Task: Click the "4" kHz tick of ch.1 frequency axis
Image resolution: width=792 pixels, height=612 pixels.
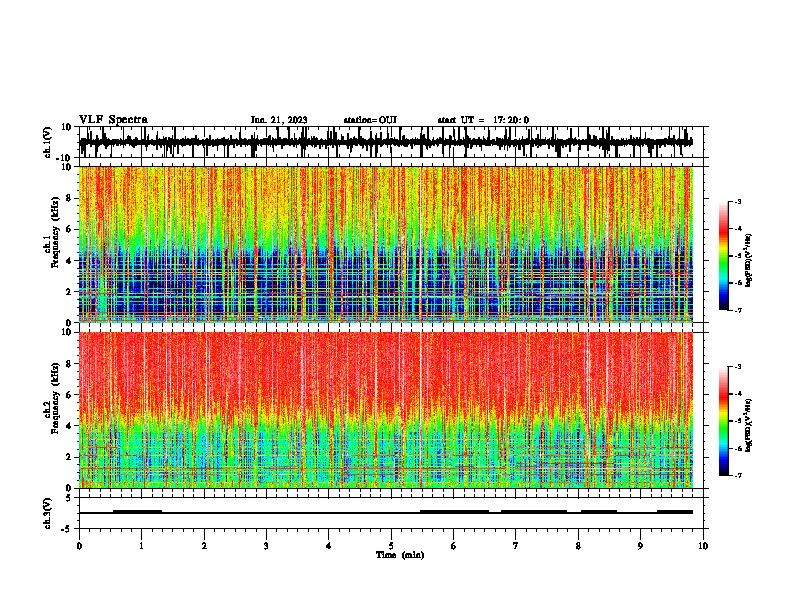Action: click(x=69, y=261)
